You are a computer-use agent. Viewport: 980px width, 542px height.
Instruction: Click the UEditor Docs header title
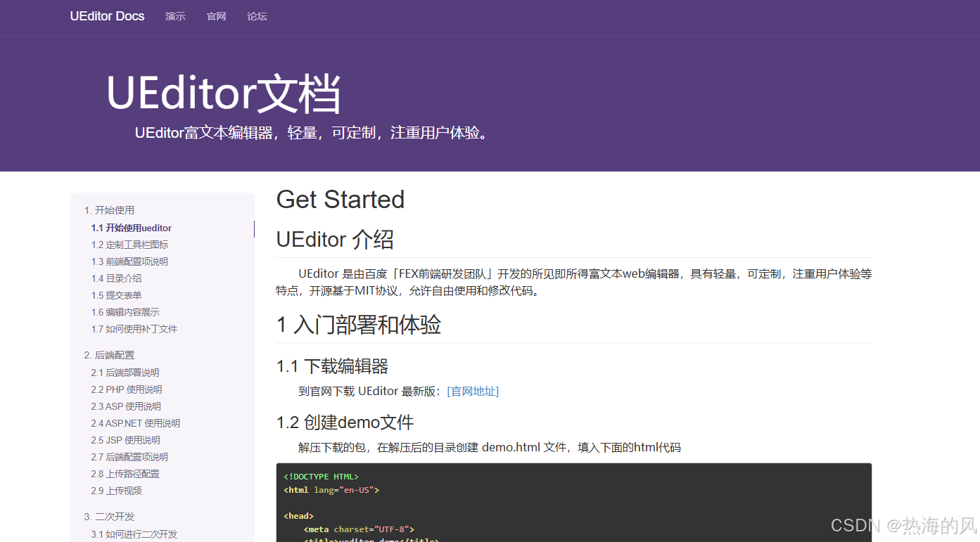click(x=107, y=16)
